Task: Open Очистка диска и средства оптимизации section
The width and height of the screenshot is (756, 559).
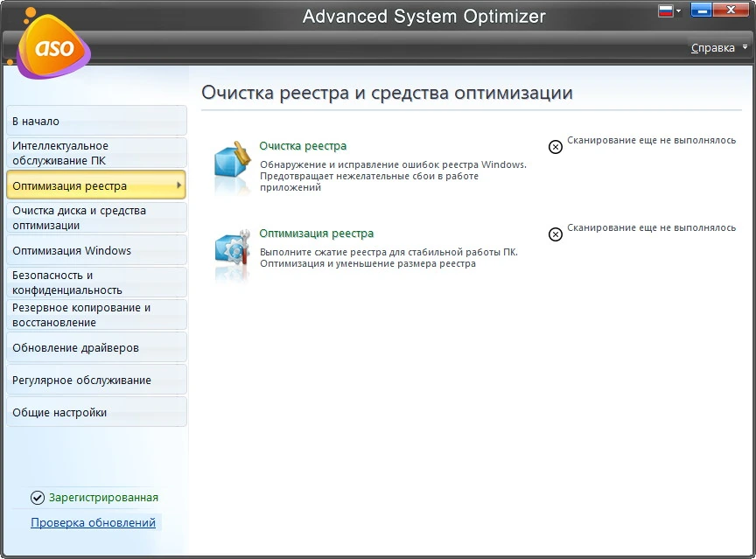Action: tap(96, 218)
